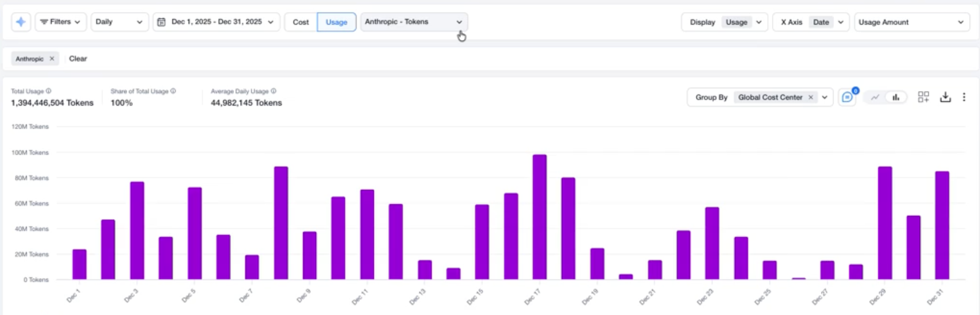Viewport: 980px width, 315px height.
Task: Remove the Anthropic filter chip
Action: click(52, 59)
